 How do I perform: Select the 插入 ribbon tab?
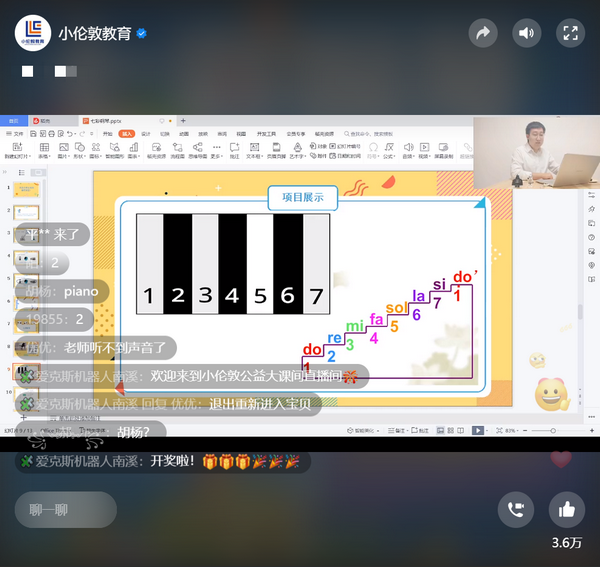pos(127,134)
